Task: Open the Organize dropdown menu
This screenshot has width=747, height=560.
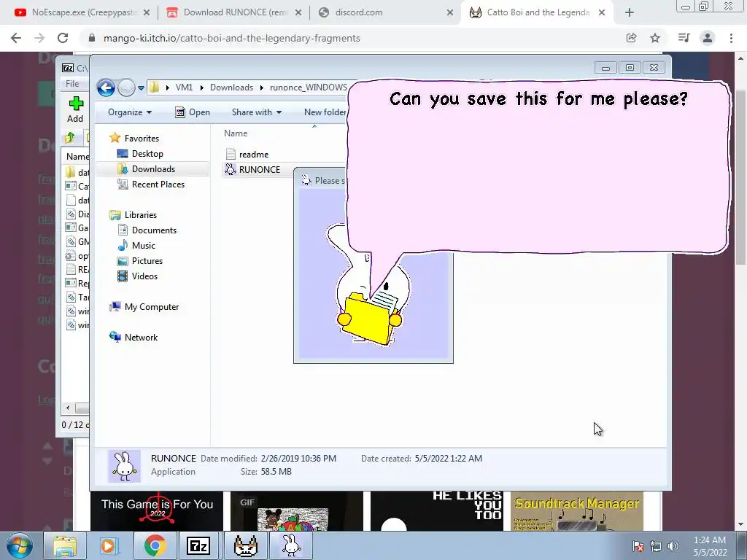Action: pyautogui.click(x=130, y=112)
